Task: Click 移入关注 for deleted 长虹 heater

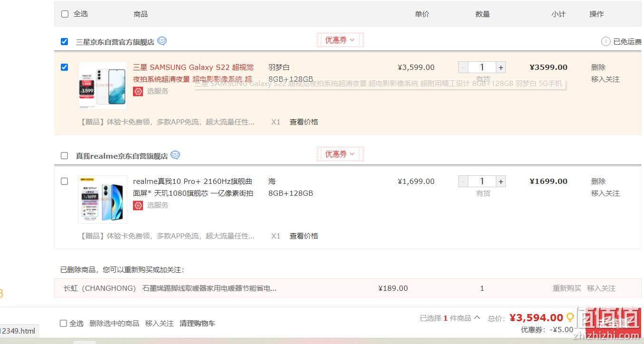Action: coord(601,288)
